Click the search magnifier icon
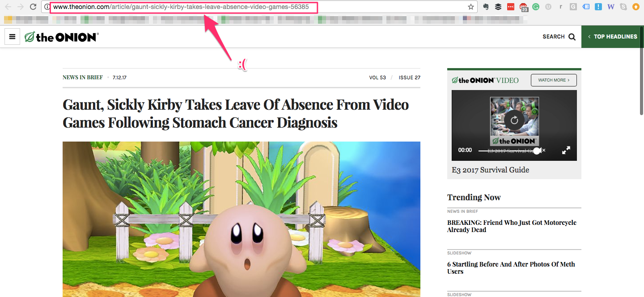This screenshot has height=297, width=644. 572,37
